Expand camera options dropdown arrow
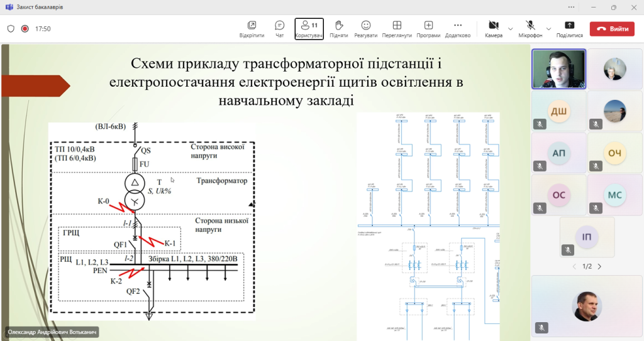 [x=511, y=29]
